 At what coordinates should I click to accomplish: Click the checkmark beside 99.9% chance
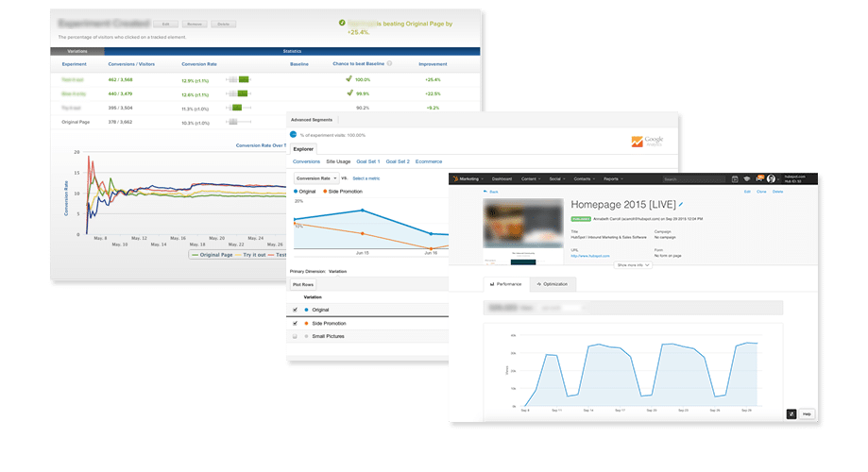pos(349,93)
